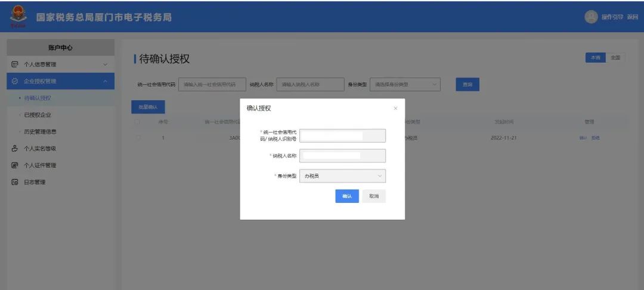Open the 身份类型 filter dropdown
The image size is (644, 290).
(x=405, y=85)
